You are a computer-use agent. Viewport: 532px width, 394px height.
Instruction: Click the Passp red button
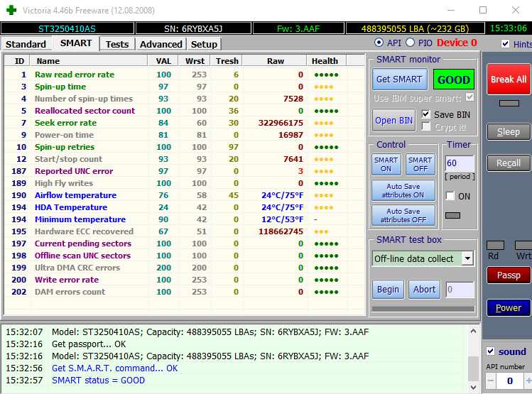pos(508,275)
